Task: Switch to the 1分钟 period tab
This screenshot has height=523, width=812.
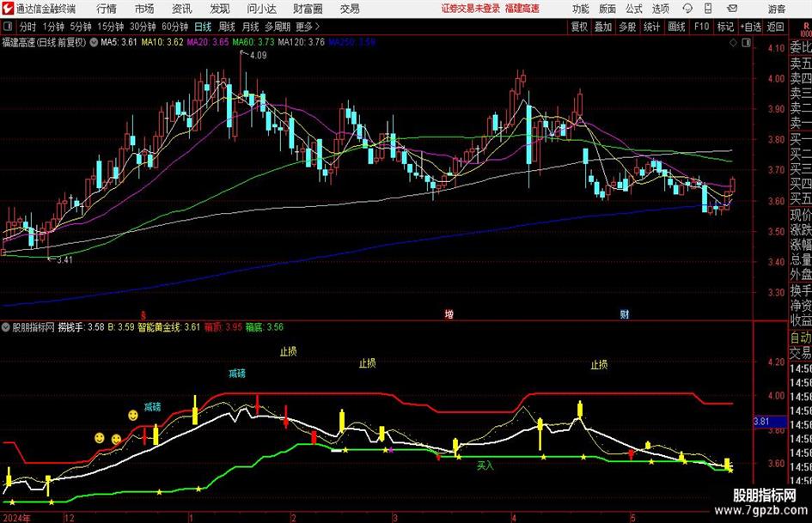Action: (53, 27)
